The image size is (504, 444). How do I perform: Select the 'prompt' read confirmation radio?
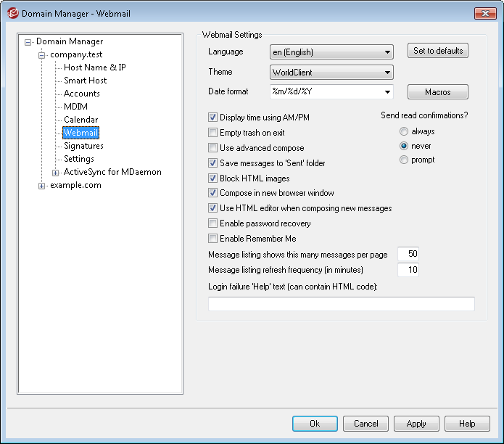(x=404, y=160)
